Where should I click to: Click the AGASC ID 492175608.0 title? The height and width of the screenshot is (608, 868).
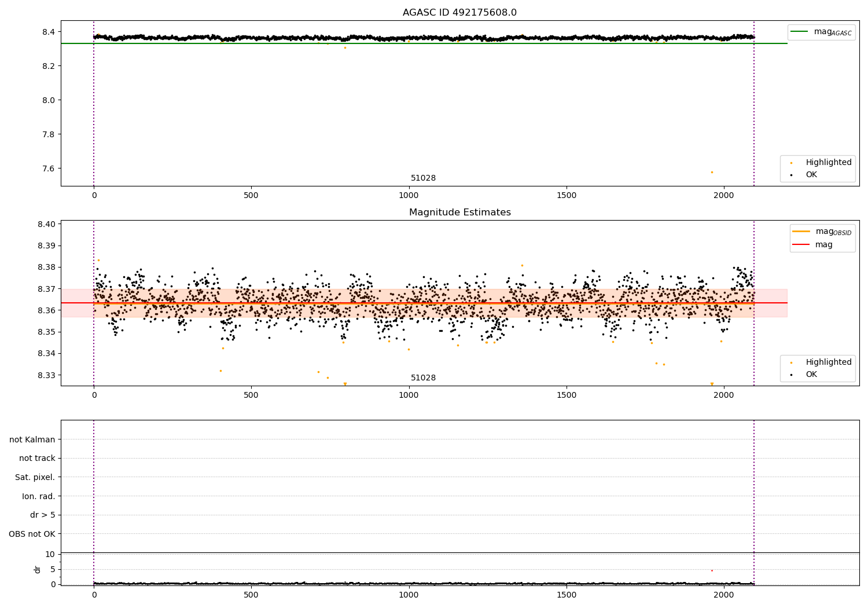pyautogui.click(x=459, y=13)
